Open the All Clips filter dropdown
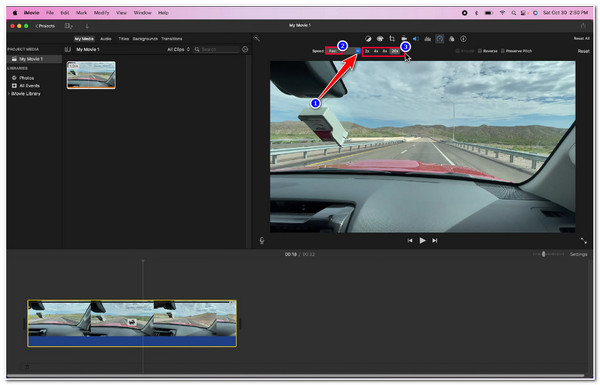This screenshot has width=600, height=385. [178, 49]
